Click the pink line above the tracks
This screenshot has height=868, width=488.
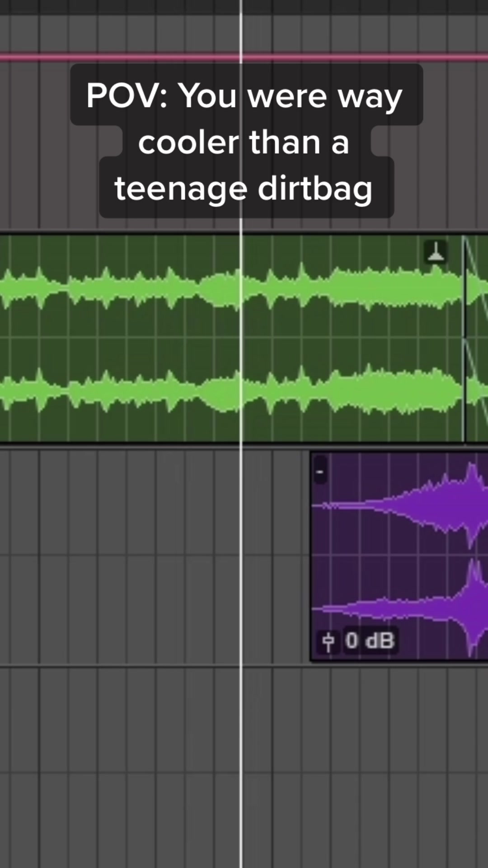click(244, 57)
